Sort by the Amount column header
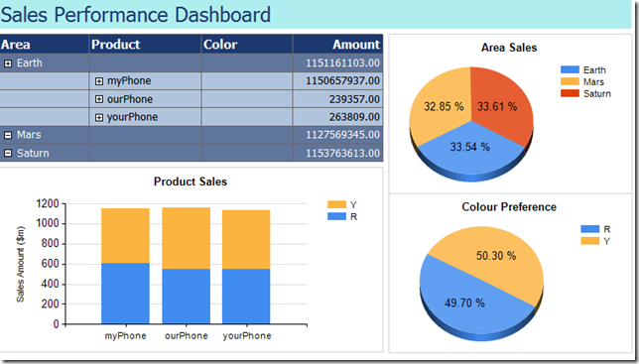This screenshot has width=639, height=364. pos(337,44)
